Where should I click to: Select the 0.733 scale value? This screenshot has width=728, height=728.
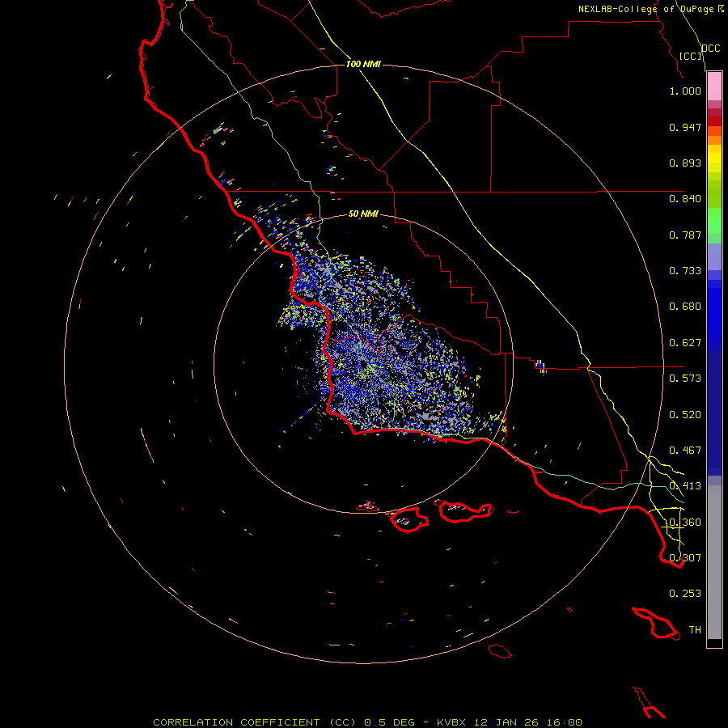point(685,271)
